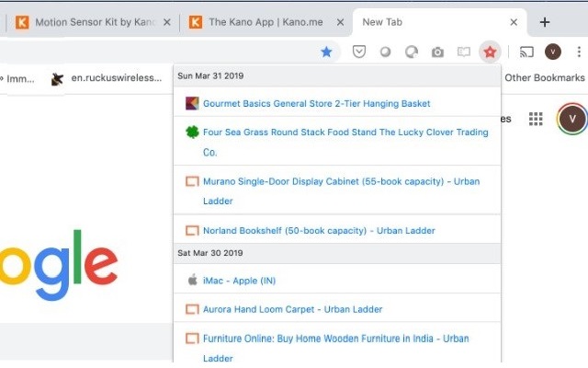The height and width of the screenshot is (368, 588).
Task: Open the Pocket extension icon
Action: click(x=359, y=52)
